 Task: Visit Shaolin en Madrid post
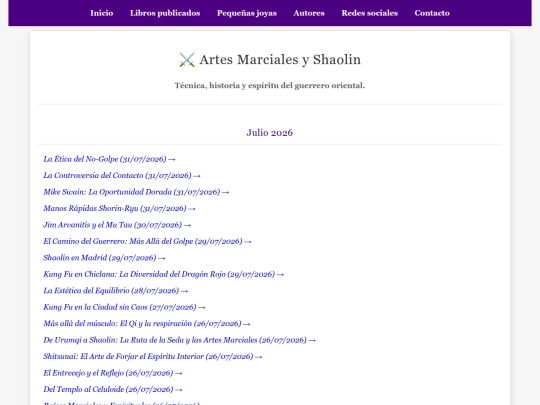pos(104,258)
